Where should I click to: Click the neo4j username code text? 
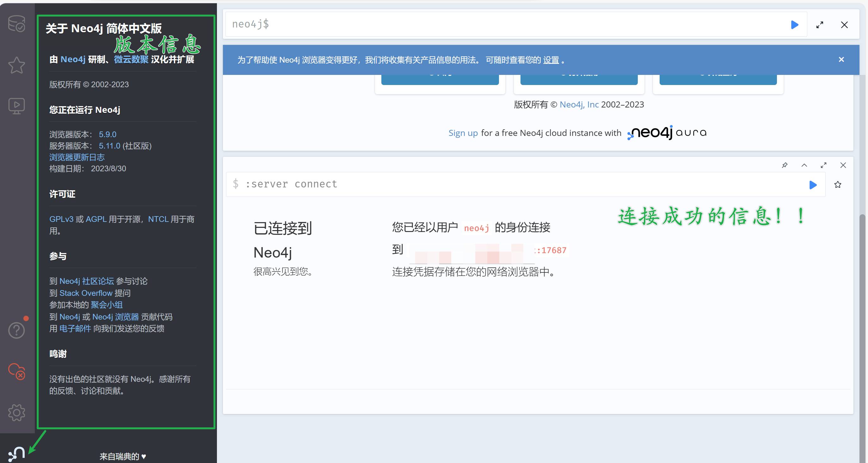(477, 228)
